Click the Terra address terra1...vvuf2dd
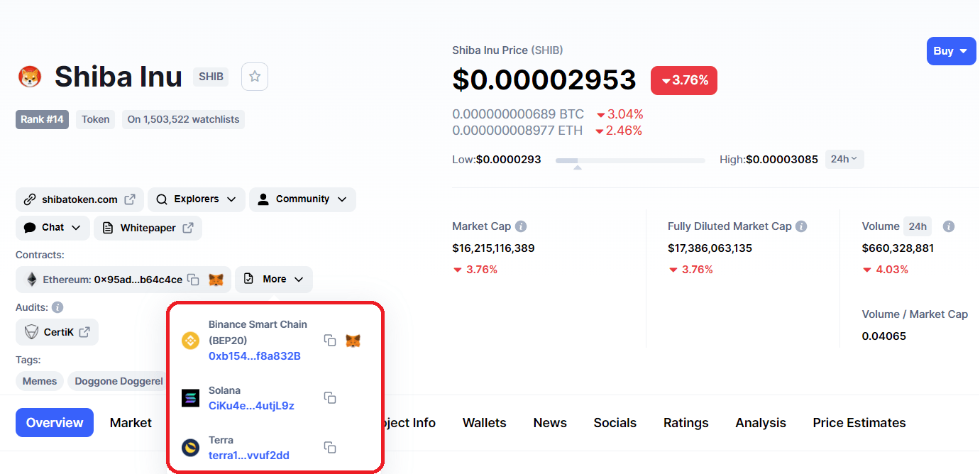The width and height of the screenshot is (980, 474). pos(249,456)
